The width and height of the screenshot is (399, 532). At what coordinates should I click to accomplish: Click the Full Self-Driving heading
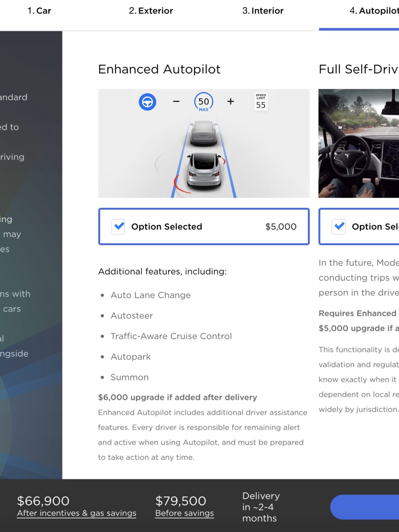358,69
